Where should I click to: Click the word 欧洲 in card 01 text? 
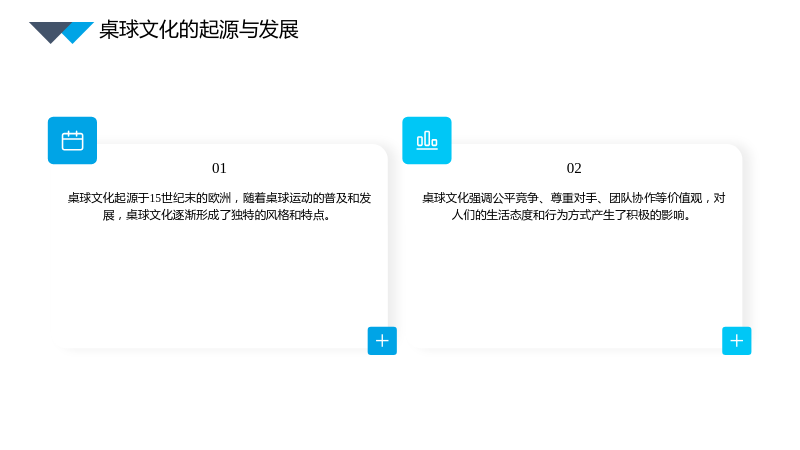pyautogui.click(x=219, y=198)
